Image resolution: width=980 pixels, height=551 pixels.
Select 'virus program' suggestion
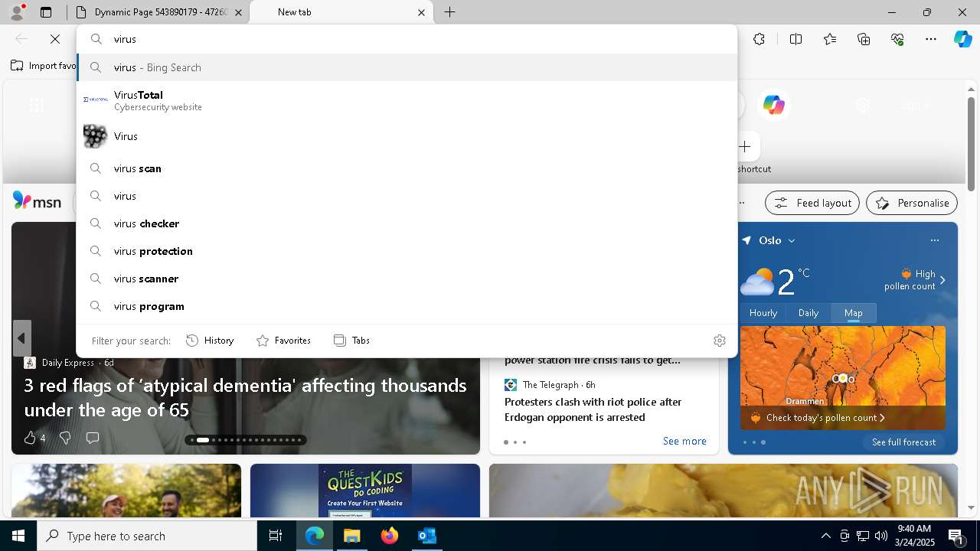pos(407,306)
